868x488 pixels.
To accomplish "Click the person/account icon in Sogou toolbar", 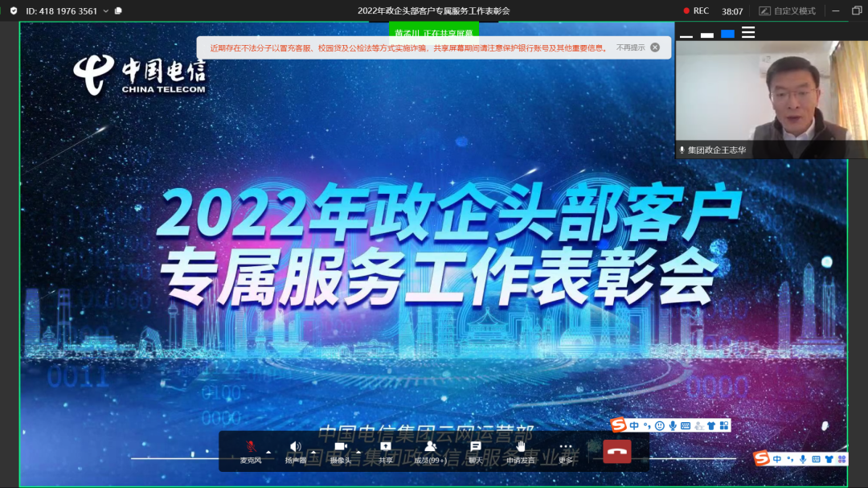I will click(699, 425).
